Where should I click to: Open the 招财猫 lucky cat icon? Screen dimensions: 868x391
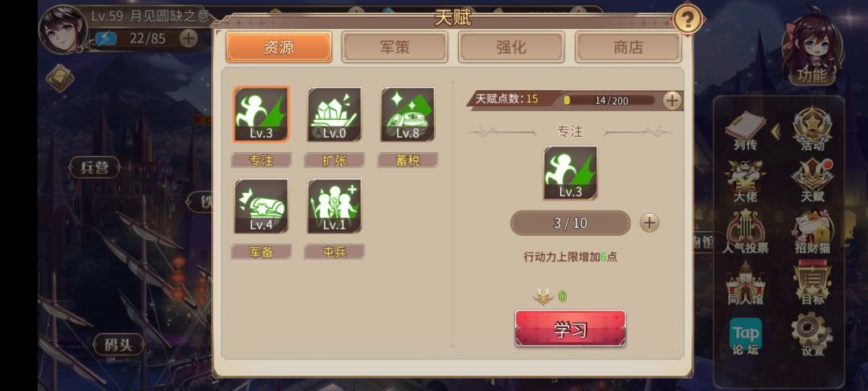[x=812, y=233]
